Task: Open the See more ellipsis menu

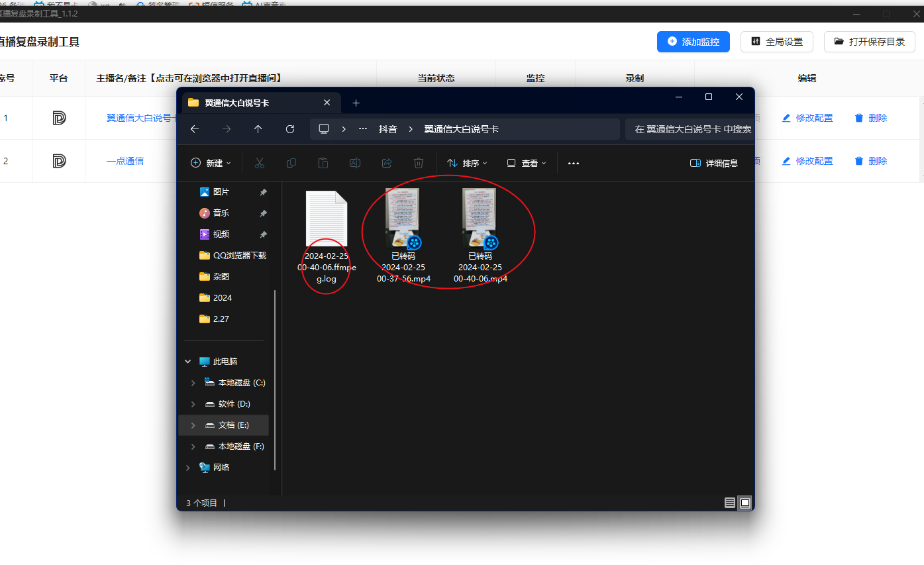Action: [x=574, y=163]
